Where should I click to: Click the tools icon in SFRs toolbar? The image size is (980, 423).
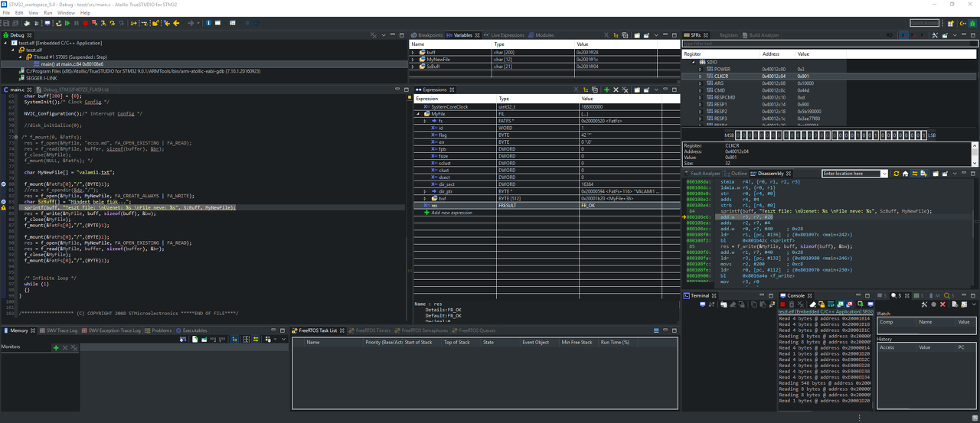(x=935, y=35)
